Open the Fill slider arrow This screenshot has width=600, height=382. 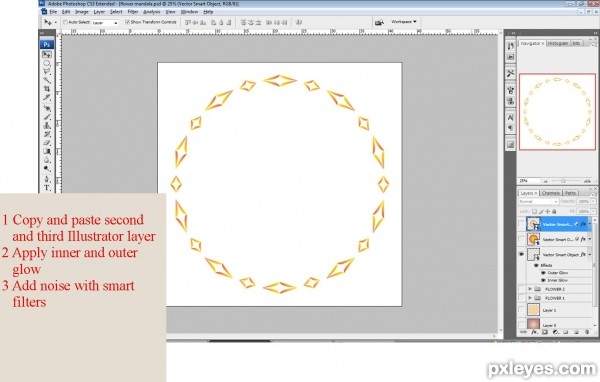(593, 211)
